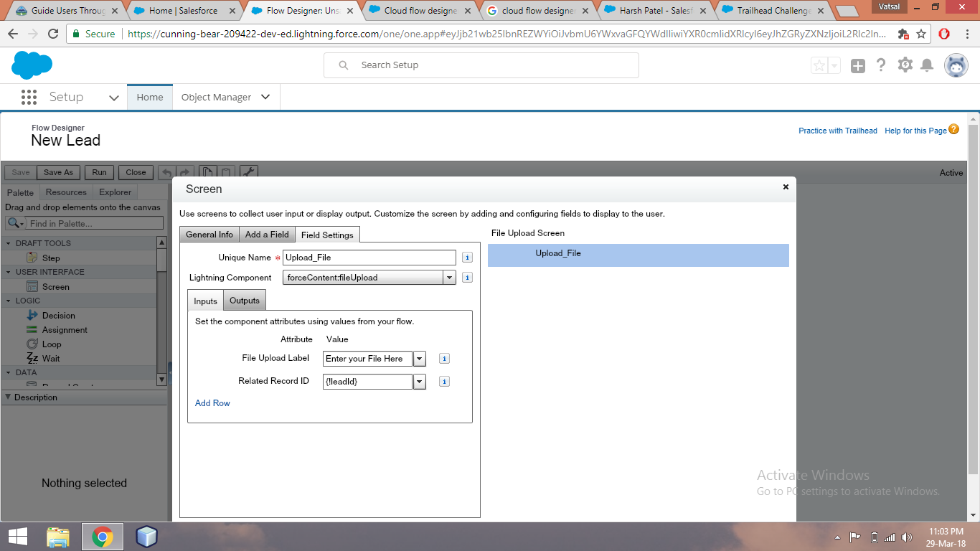Select the Step element icon in palette
Viewport: 980px width, 551px height.
[x=32, y=258]
